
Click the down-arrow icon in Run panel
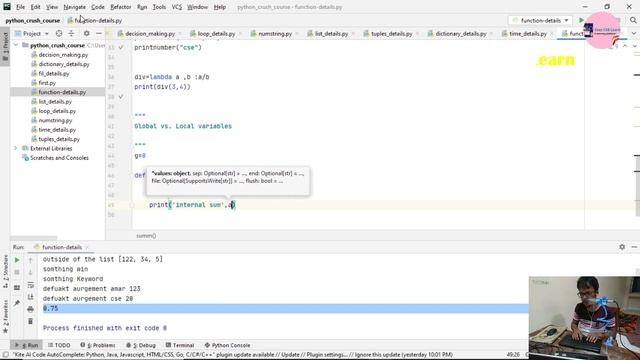click(30, 272)
